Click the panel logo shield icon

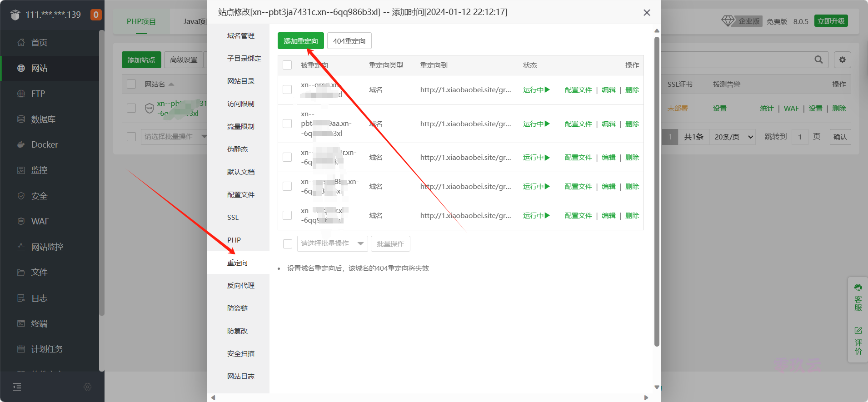15,15
